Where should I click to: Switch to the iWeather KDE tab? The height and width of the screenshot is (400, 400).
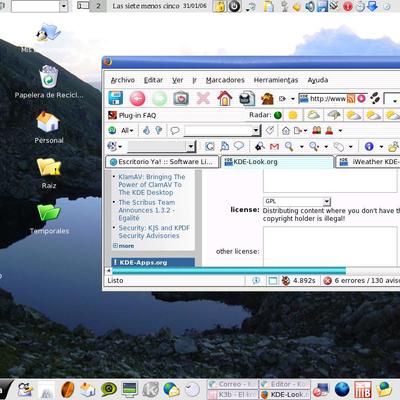[368, 162]
